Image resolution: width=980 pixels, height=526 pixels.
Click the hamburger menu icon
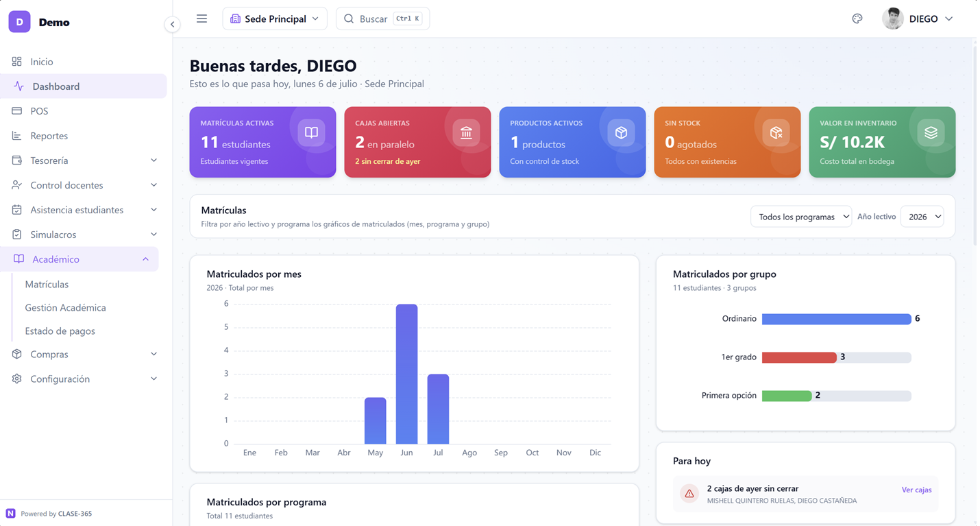tap(201, 19)
